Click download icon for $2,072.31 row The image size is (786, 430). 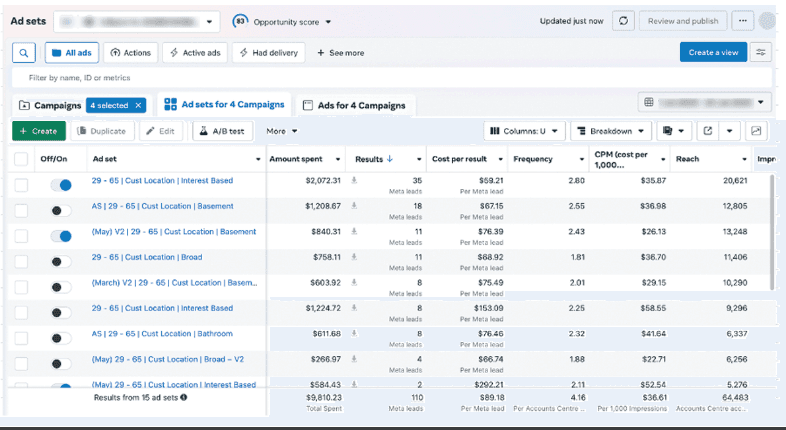click(x=354, y=180)
